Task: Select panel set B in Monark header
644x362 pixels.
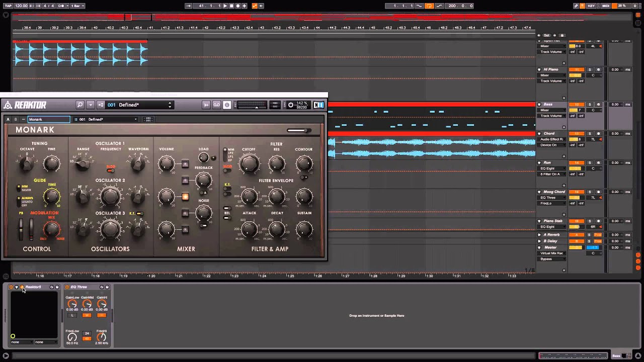Action: click(16, 120)
